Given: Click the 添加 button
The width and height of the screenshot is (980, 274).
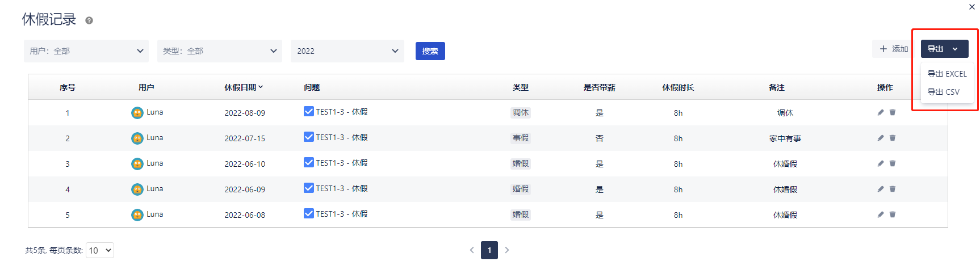Looking at the screenshot, I should pos(894,49).
